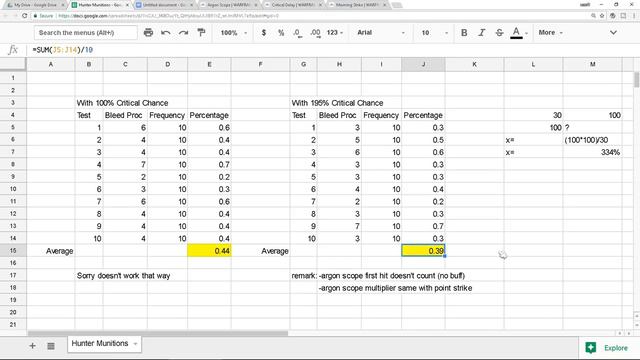This screenshot has width=640, height=360.
Task: Click the 0.7 cell in row 8
Action: (x=209, y=164)
